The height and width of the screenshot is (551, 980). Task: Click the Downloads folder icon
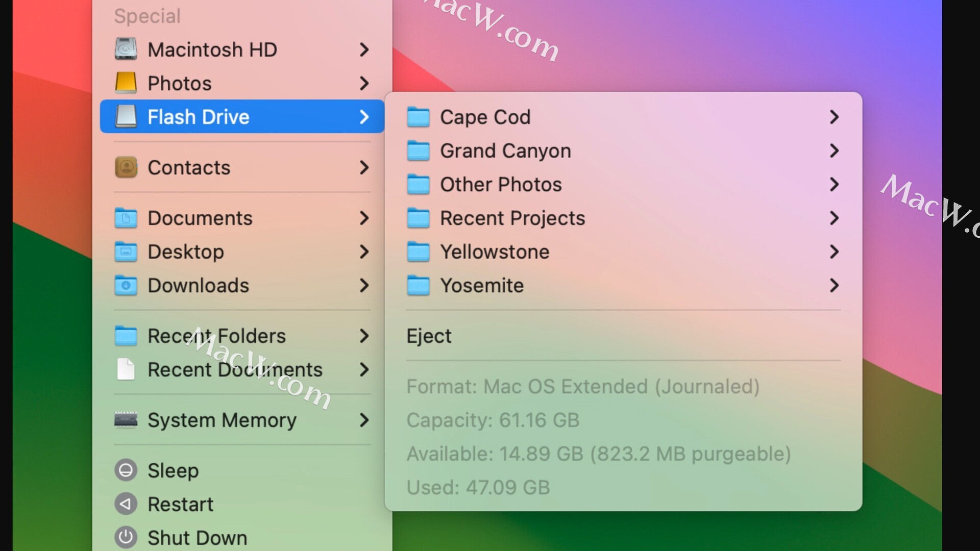pyautogui.click(x=126, y=285)
